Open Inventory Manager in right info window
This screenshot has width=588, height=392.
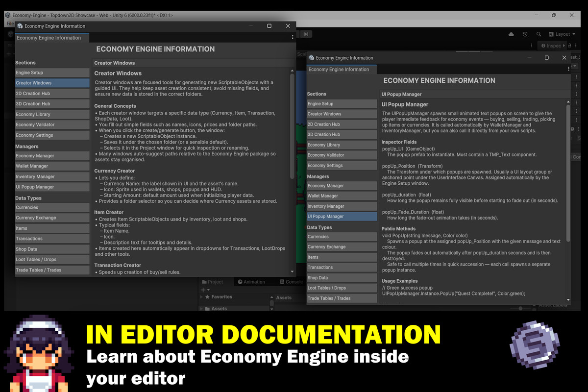342,206
